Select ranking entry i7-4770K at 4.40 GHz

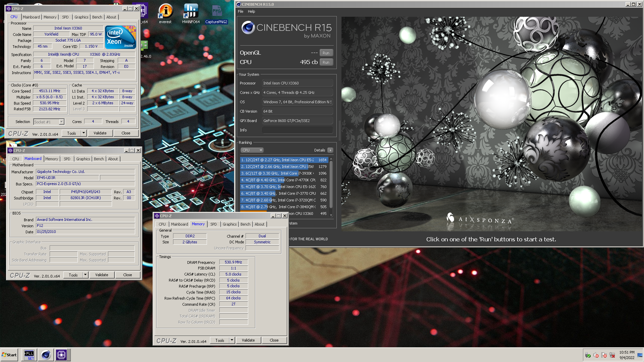click(x=284, y=180)
